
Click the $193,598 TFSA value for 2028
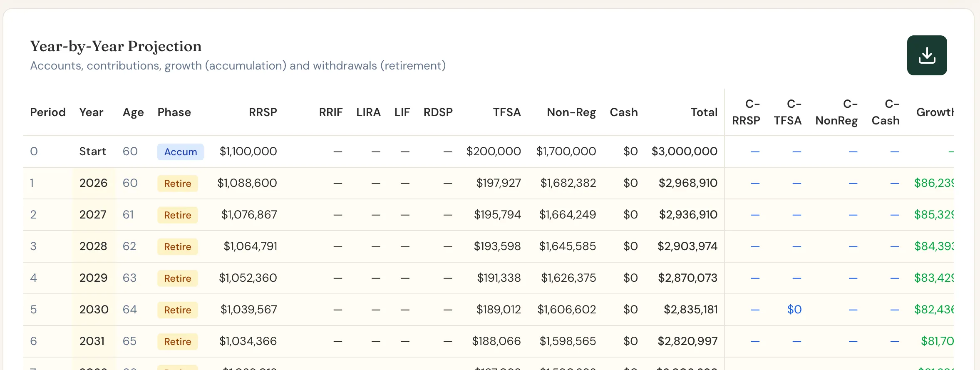click(497, 246)
